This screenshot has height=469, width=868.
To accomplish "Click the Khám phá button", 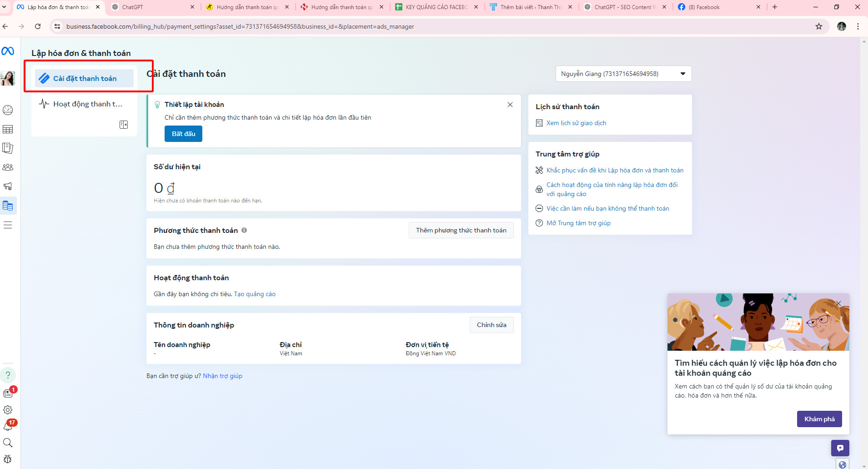I will pyautogui.click(x=819, y=419).
